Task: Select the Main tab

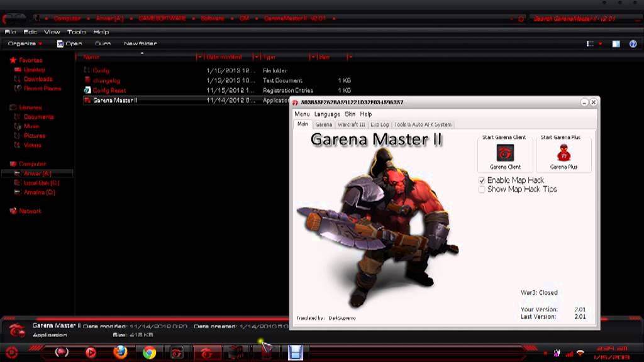Action: click(x=303, y=124)
